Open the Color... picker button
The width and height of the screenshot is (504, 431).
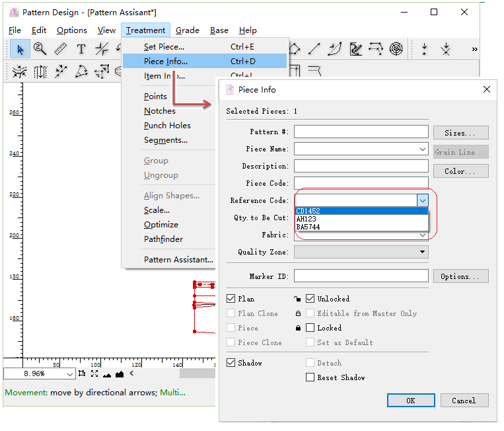(x=460, y=171)
